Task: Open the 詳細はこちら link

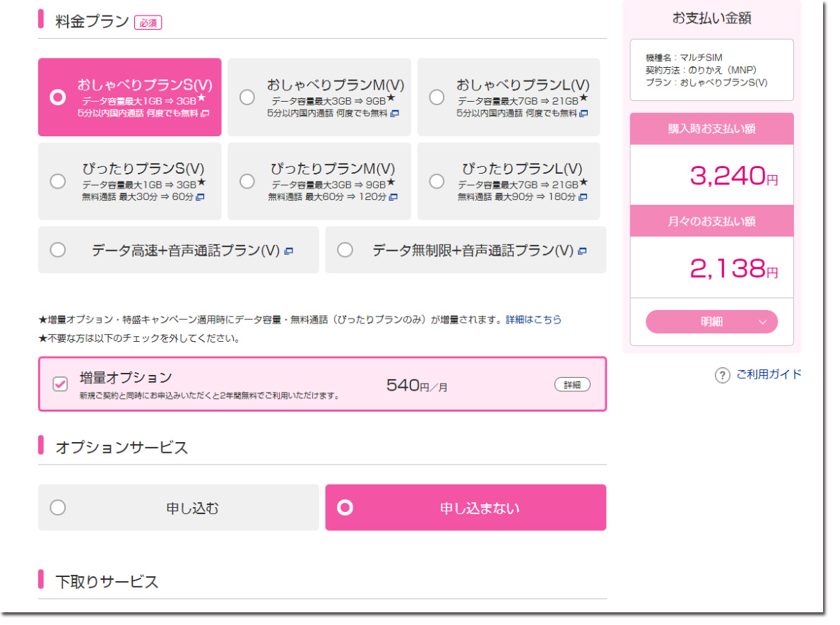Action: pyautogui.click(x=533, y=320)
